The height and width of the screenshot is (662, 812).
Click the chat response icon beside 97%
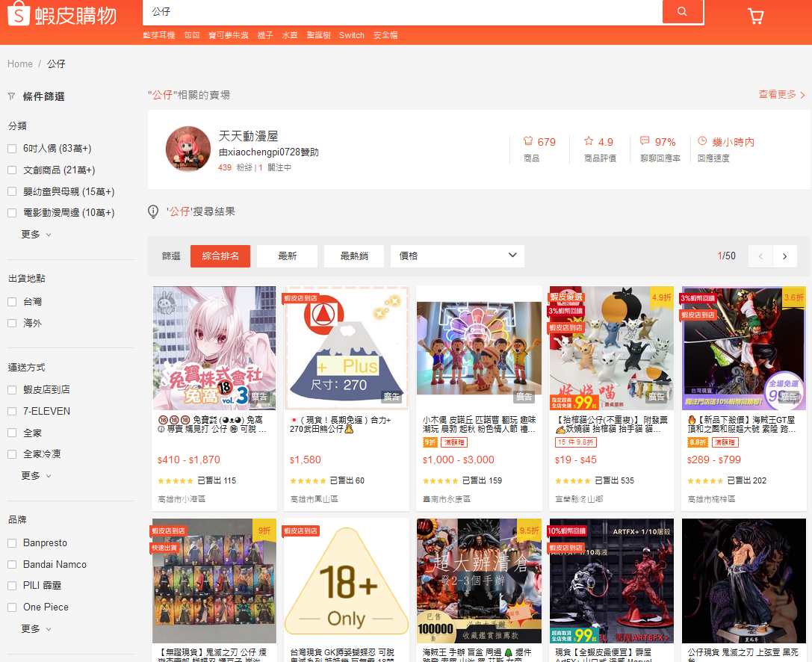click(x=645, y=141)
